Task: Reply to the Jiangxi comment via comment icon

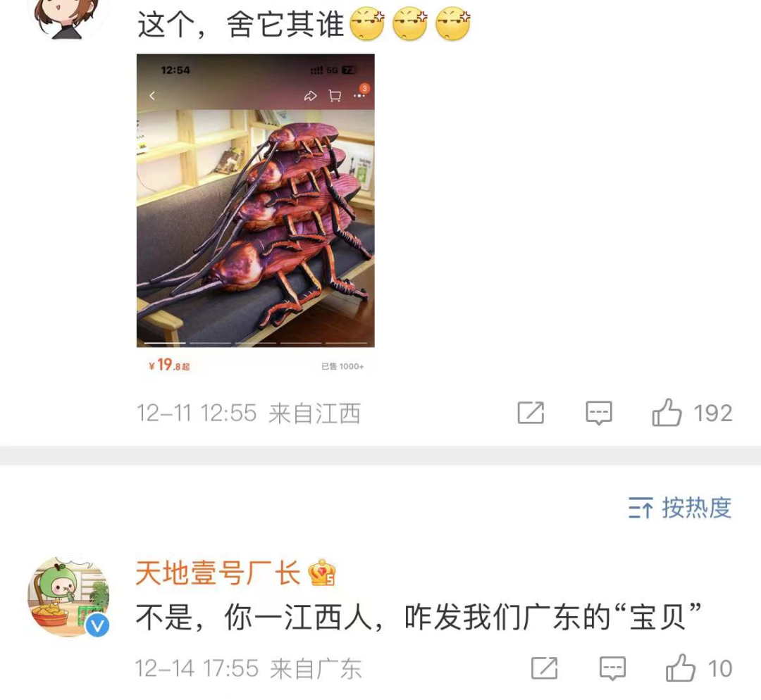Action: pyautogui.click(x=599, y=413)
